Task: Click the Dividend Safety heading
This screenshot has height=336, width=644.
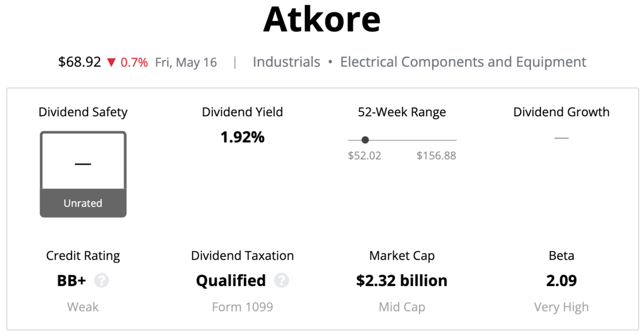Action: pos(83,112)
